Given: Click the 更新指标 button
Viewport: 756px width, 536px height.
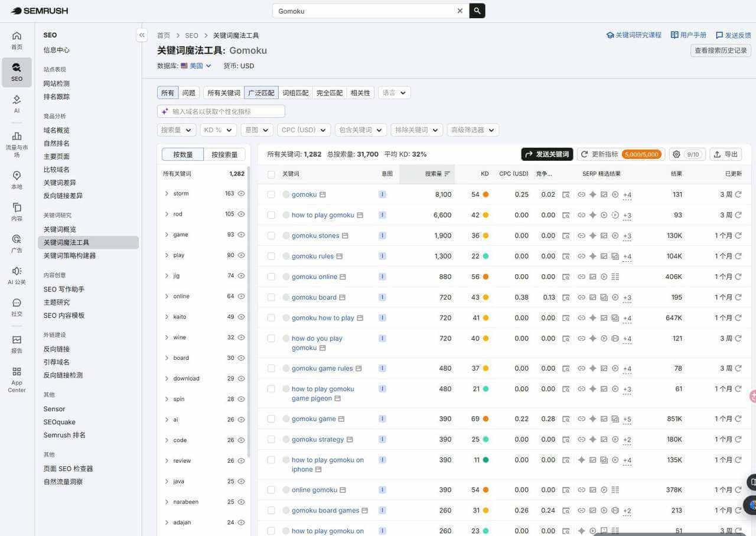Looking at the screenshot, I should click(x=621, y=154).
